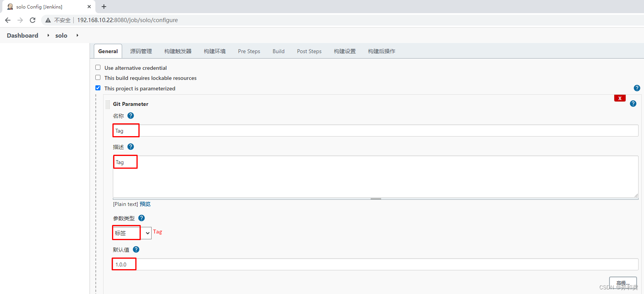644x294 pixels.
Task: Open help icon next to 描述
Action: tap(131, 147)
